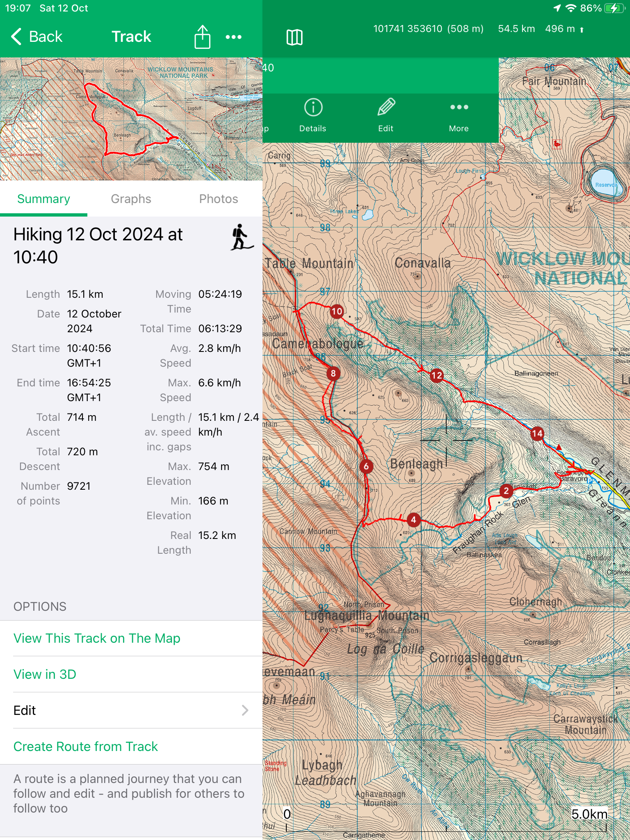
Task: Tap the hiker activity icon
Action: pos(241,237)
